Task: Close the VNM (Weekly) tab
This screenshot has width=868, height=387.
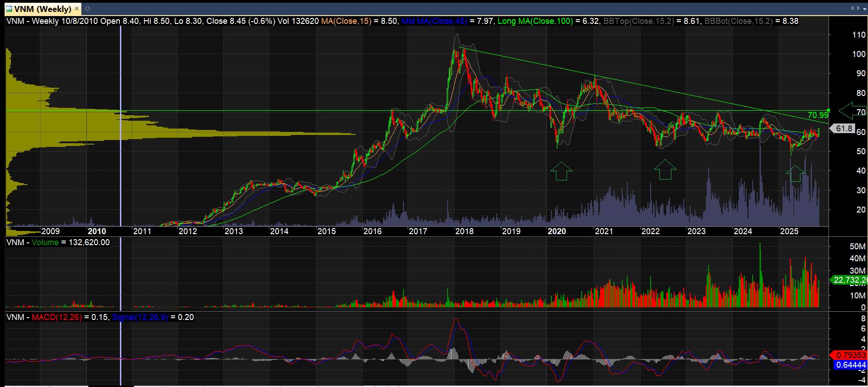Action: point(77,9)
